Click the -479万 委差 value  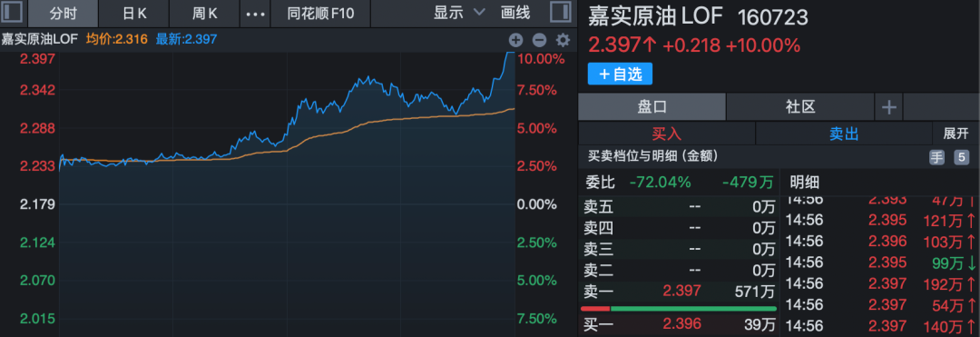[x=748, y=183]
